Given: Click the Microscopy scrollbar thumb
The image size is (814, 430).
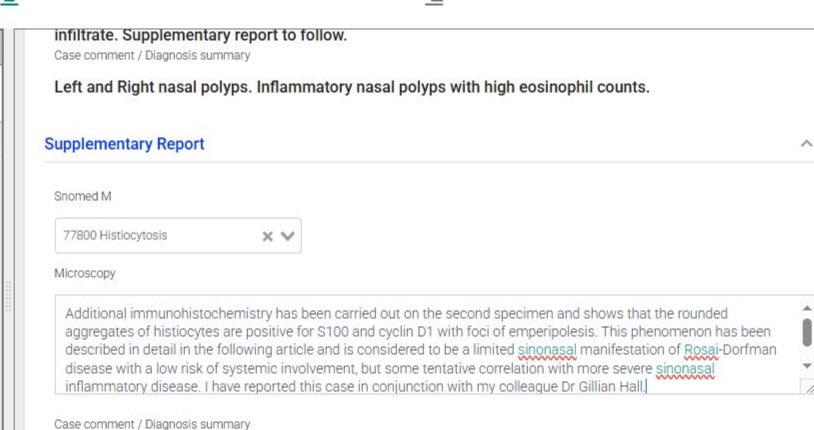Looking at the screenshot, I should coord(807,332).
